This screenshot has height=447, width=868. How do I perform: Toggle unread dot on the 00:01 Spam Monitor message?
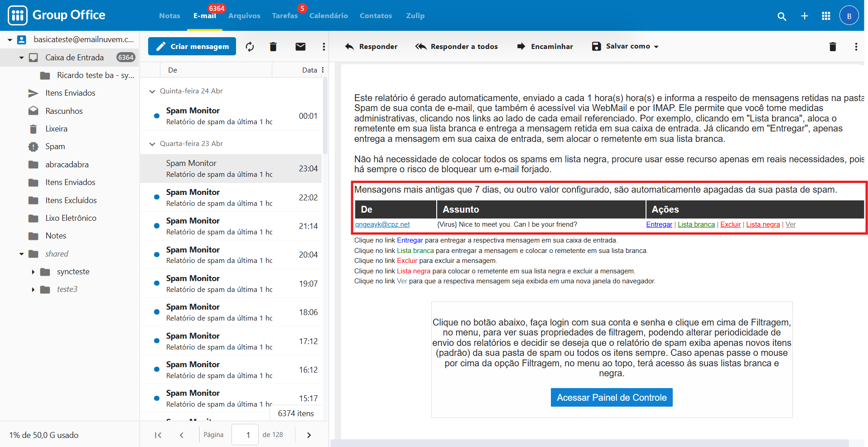coord(157,116)
